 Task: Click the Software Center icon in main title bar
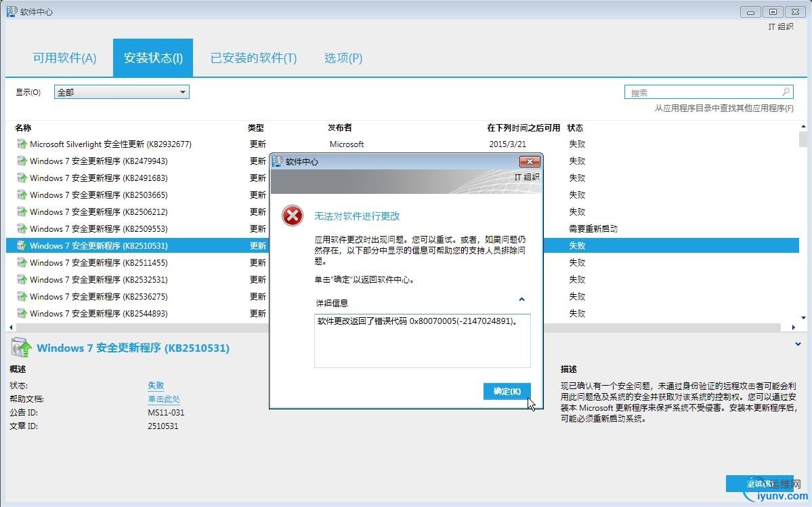tap(12, 11)
